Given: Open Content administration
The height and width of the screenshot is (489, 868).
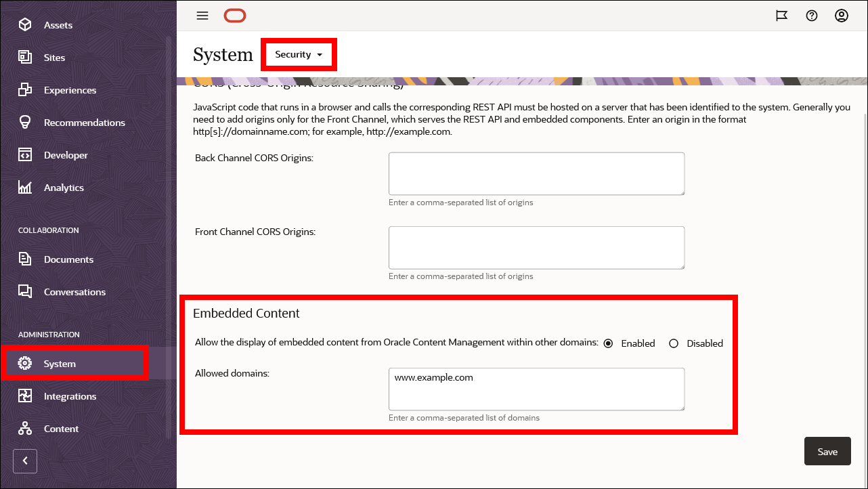Looking at the screenshot, I should tap(62, 428).
